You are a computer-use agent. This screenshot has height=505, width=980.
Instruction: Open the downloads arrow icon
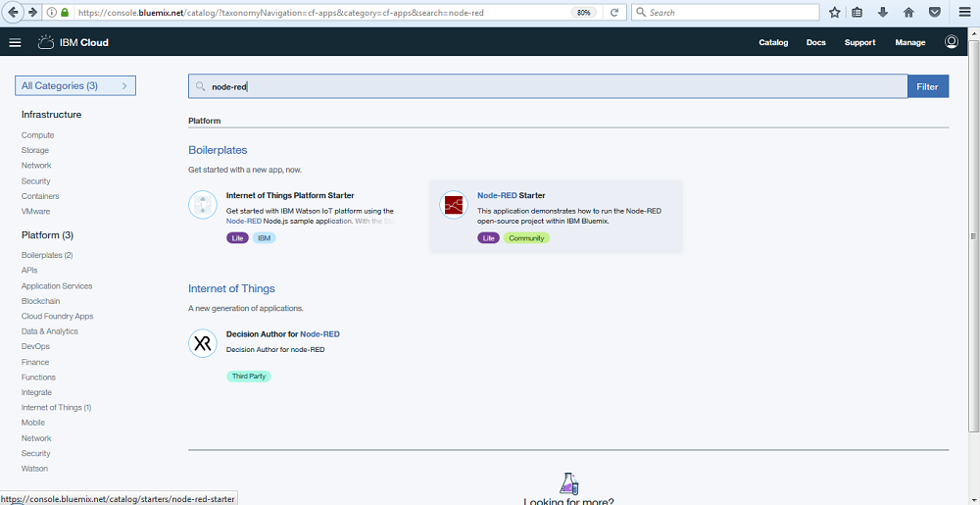(883, 12)
